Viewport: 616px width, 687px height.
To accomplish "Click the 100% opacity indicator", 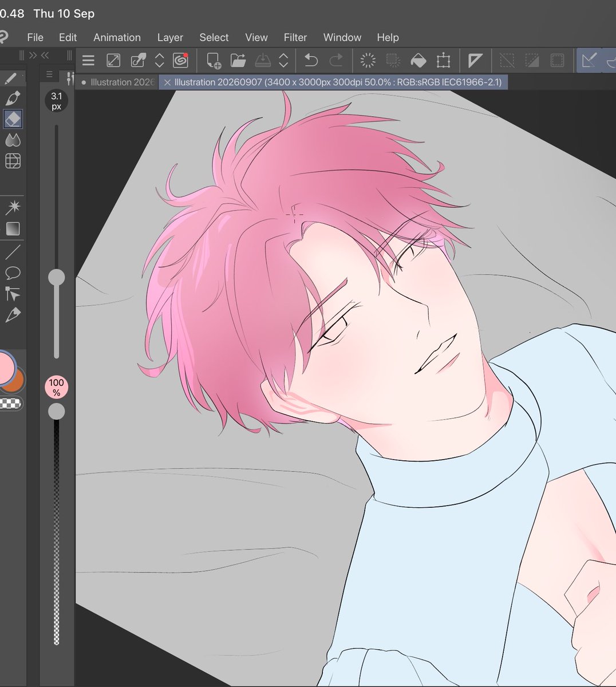I will [56, 387].
